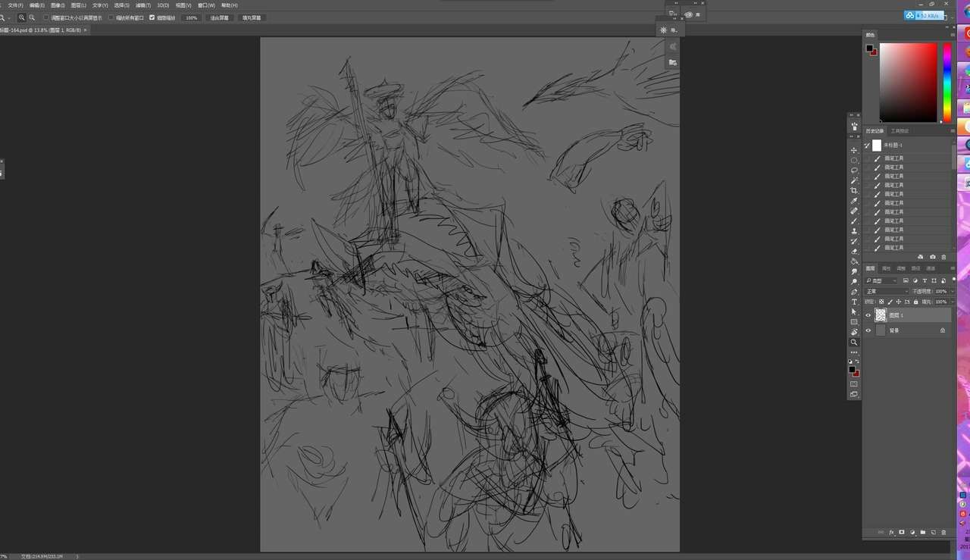This screenshot has height=560, width=970.
Task: Click the 100% zoom button
Action: 191,17
